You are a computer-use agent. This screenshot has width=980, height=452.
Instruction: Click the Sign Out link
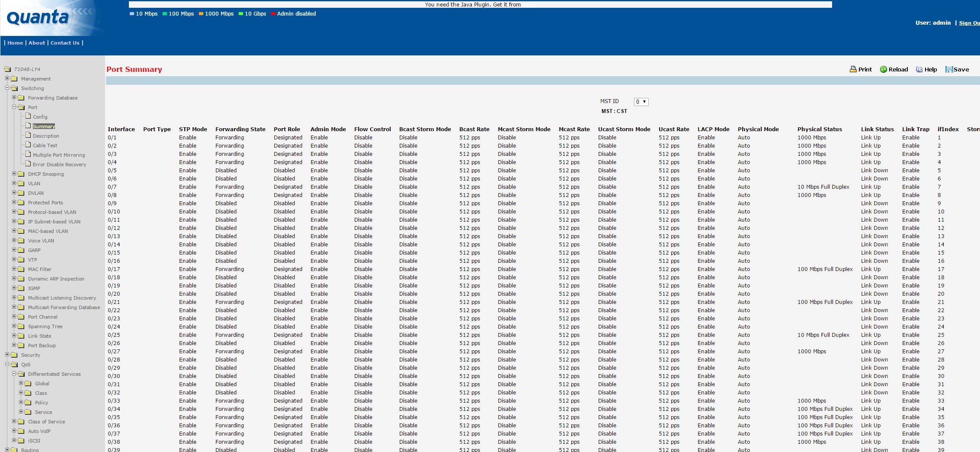click(969, 23)
